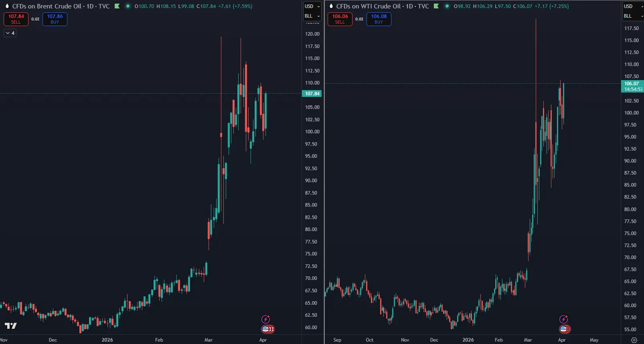Click the 0.02 spread value on WTI chart
This screenshot has width=644, height=344.
[x=359, y=19]
